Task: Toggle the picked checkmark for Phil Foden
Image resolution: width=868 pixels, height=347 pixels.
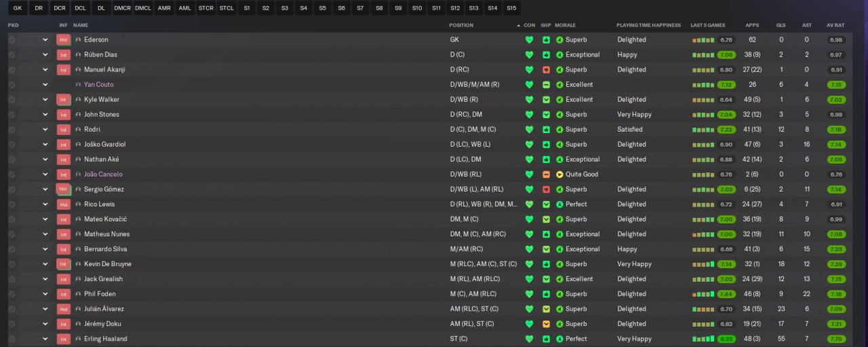Action: [x=12, y=294]
